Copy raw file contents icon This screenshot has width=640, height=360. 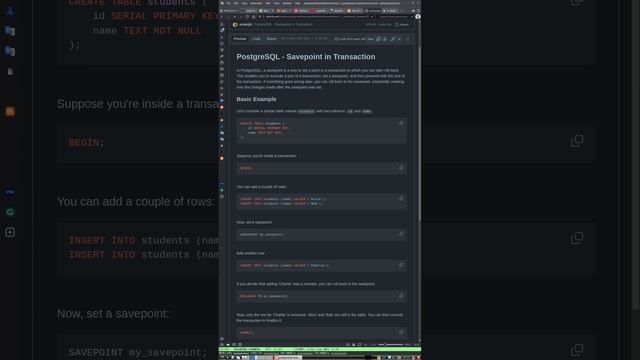click(378, 39)
